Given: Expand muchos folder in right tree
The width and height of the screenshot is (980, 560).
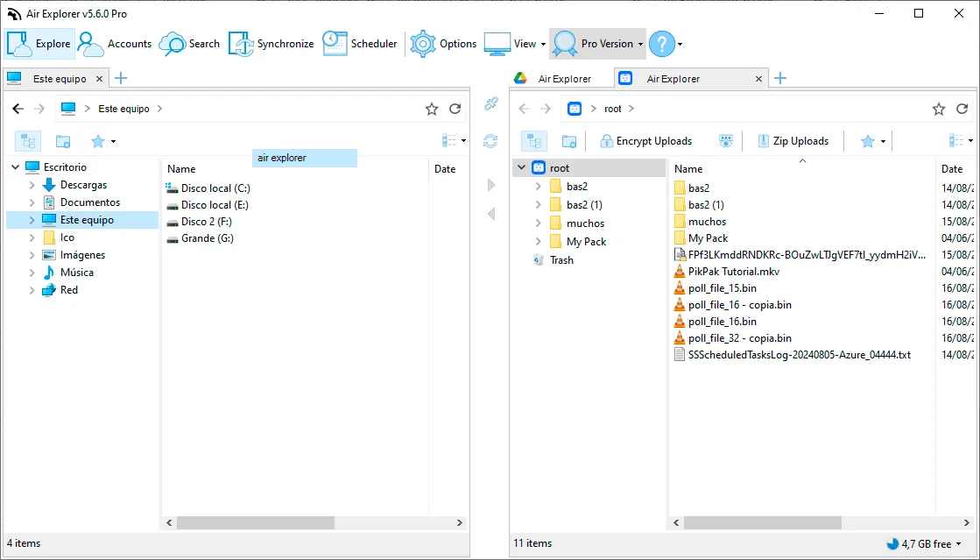Looking at the screenshot, I should click(x=538, y=223).
